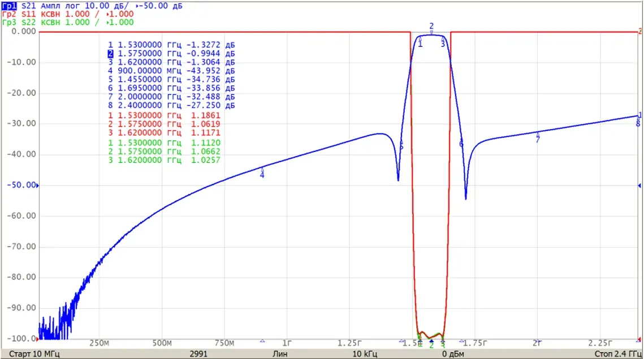
Task: Click marker 6 on the right filter skirt
Action: (x=461, y=144)
